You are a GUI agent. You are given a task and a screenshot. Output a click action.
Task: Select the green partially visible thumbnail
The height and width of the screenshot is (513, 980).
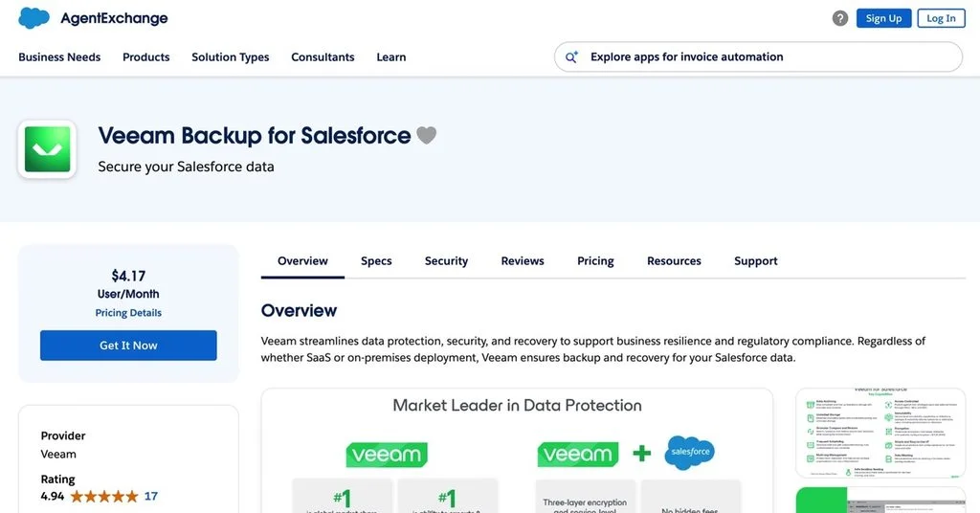click(880, 500)
